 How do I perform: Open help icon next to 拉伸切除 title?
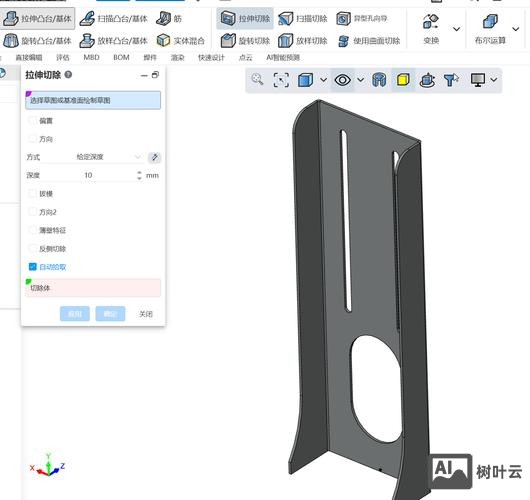pos(68,74)
